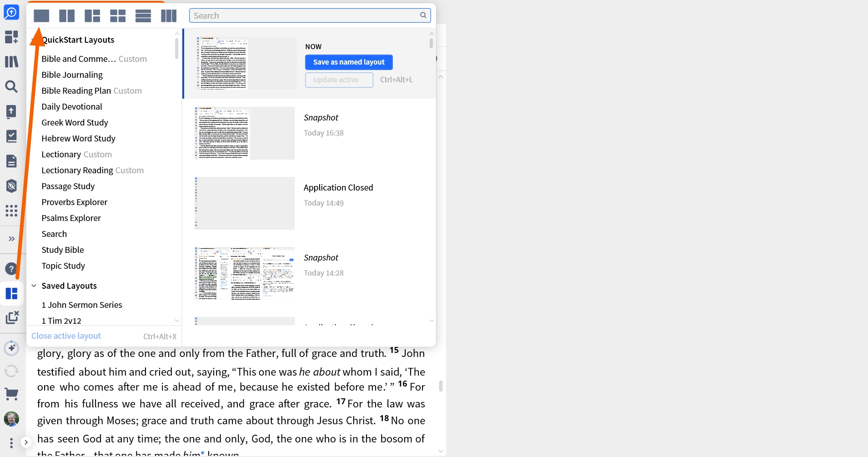Viewport: 868px width, 457px height.
Task: Click Close active layout link
Action: click(x=66, y=336)
